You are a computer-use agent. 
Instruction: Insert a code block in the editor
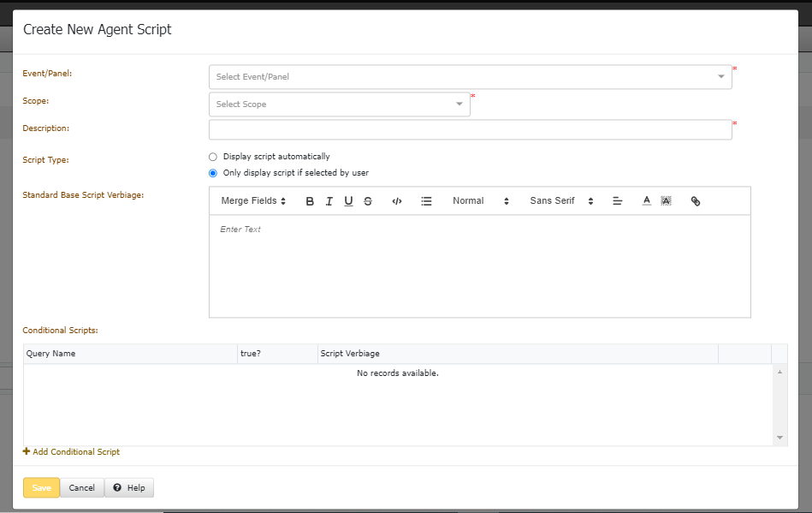coord(397,201)
